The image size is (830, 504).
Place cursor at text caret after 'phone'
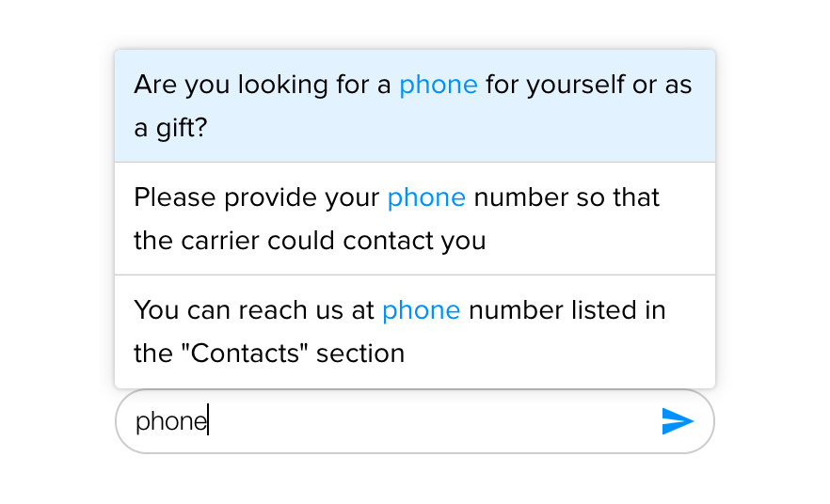[x=208, y=421]
